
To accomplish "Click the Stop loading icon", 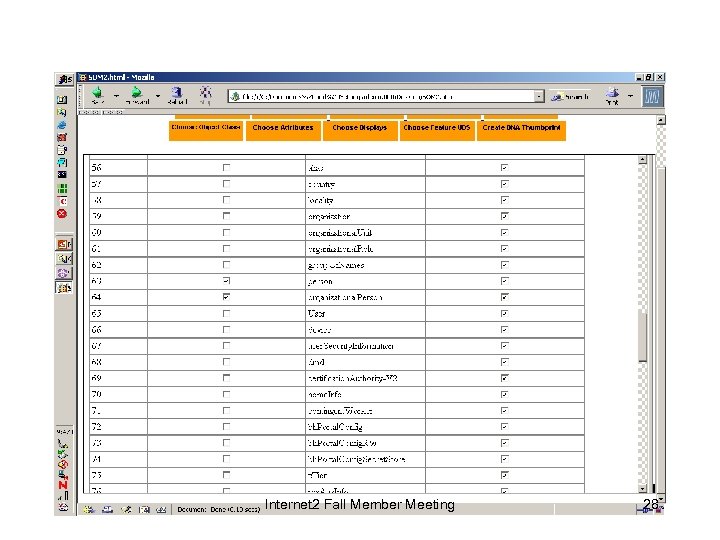I will tap(205, 93).
